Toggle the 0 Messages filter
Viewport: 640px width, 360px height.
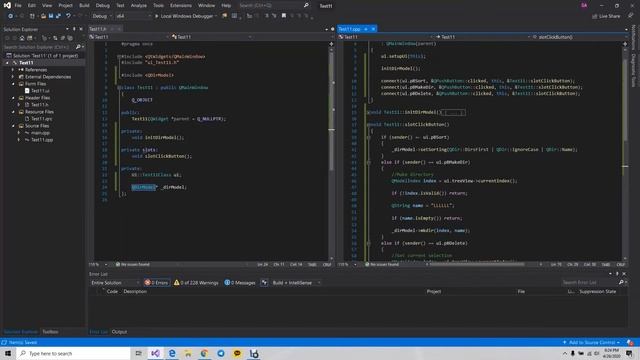240,282
